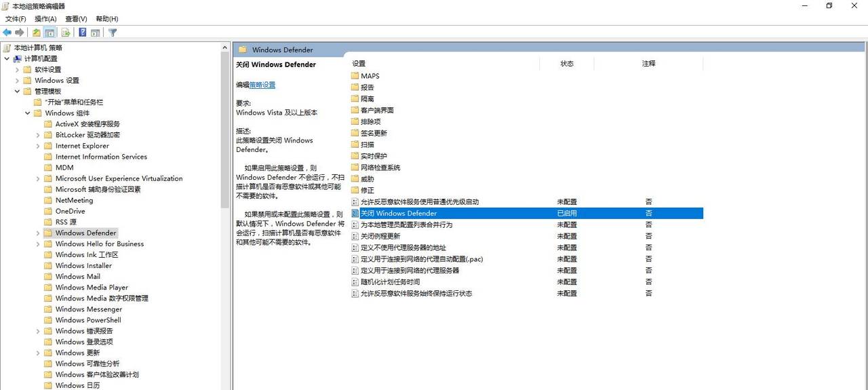
Task: Click the Up one level folder icon
Action: [x=37, y=33]
